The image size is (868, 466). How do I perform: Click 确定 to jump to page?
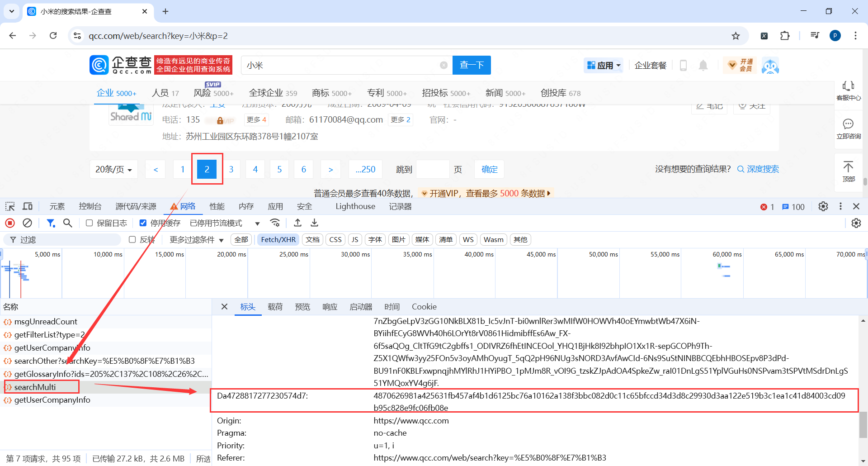coord(489,169)
